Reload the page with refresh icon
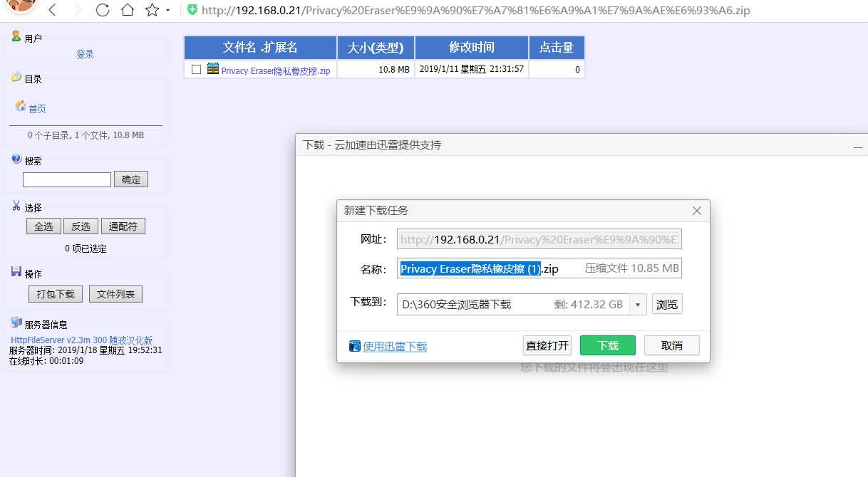This screenshot has width=868, height=477. 103,10
